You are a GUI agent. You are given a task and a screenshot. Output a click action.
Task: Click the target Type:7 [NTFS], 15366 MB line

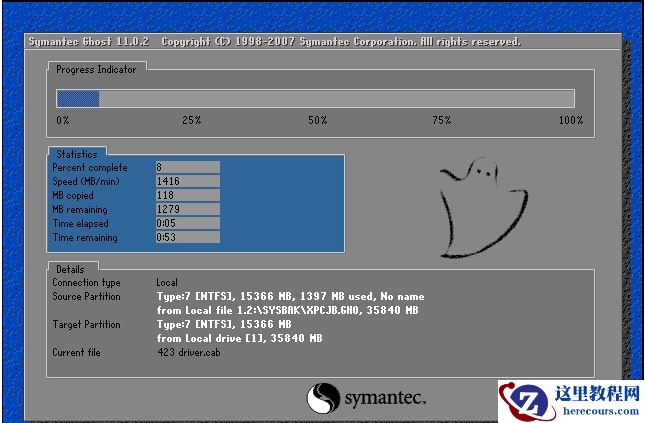(224, 324)
